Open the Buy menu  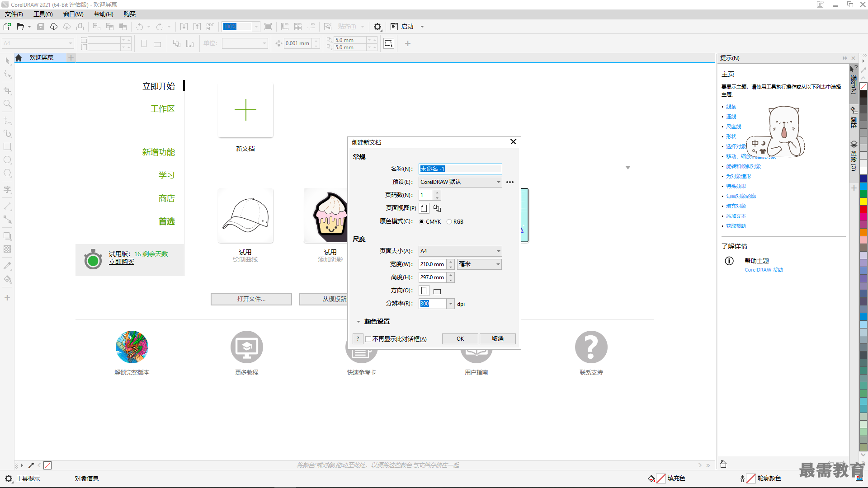tap(130, 14)
